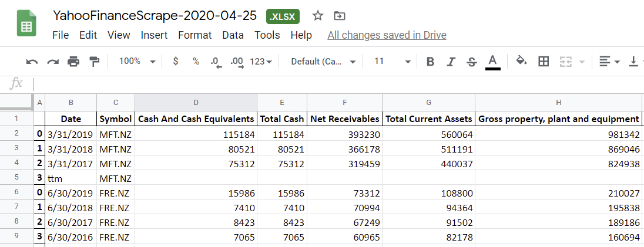Open the font size 11 dropdown
This screenshot has width=644, height=247.
(x=393, y=62)
